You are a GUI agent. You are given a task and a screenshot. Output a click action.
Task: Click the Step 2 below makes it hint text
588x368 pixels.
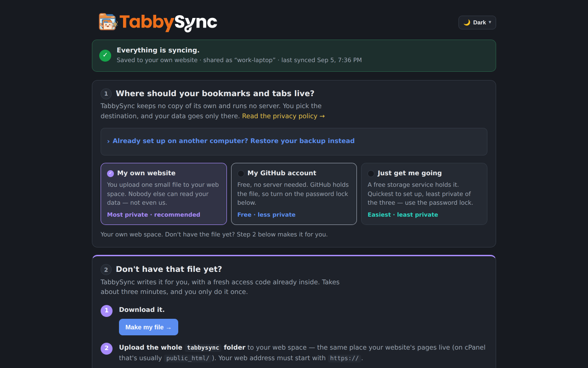coord(214,234)
